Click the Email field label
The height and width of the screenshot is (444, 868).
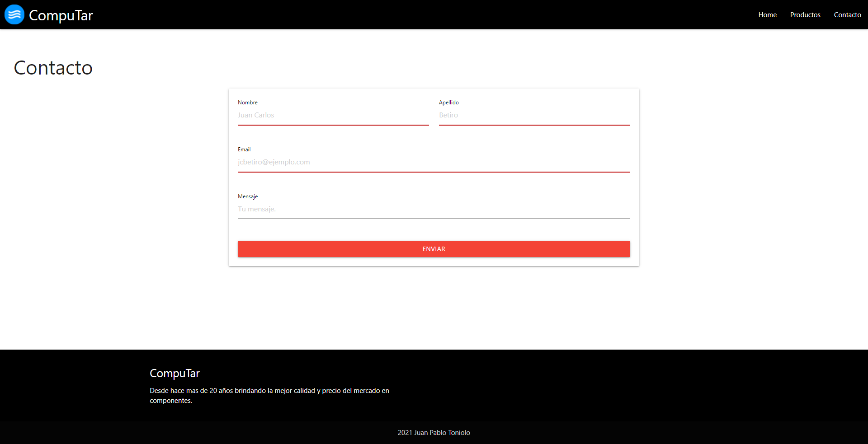tap(244, 150)
